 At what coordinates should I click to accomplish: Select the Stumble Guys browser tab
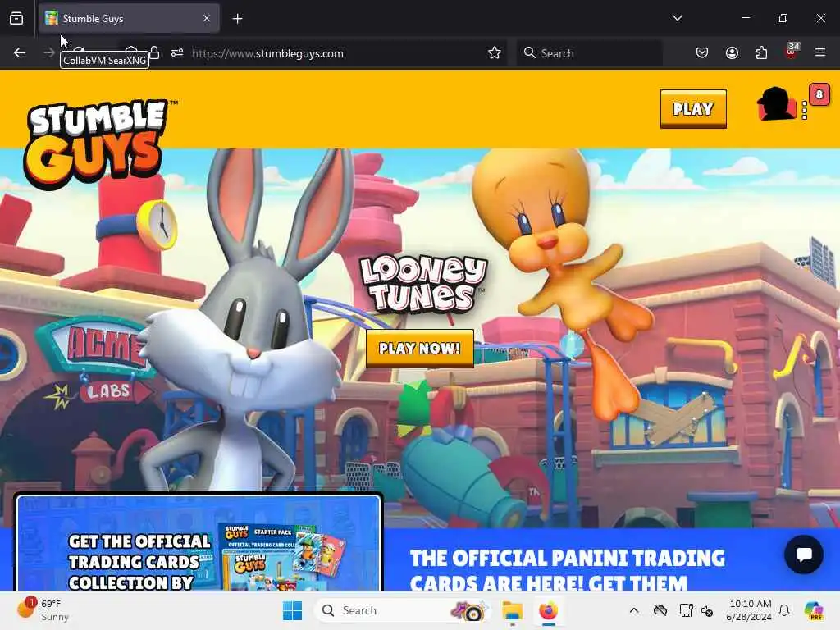click(x=129, y=18)
